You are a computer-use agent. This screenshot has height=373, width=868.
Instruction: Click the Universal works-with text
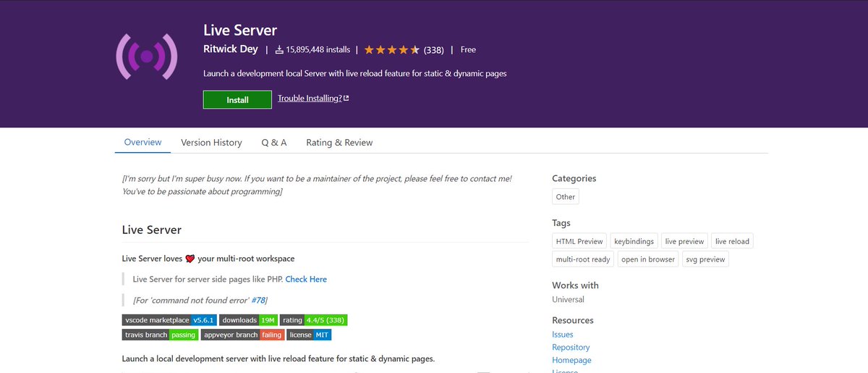point(568,299)
